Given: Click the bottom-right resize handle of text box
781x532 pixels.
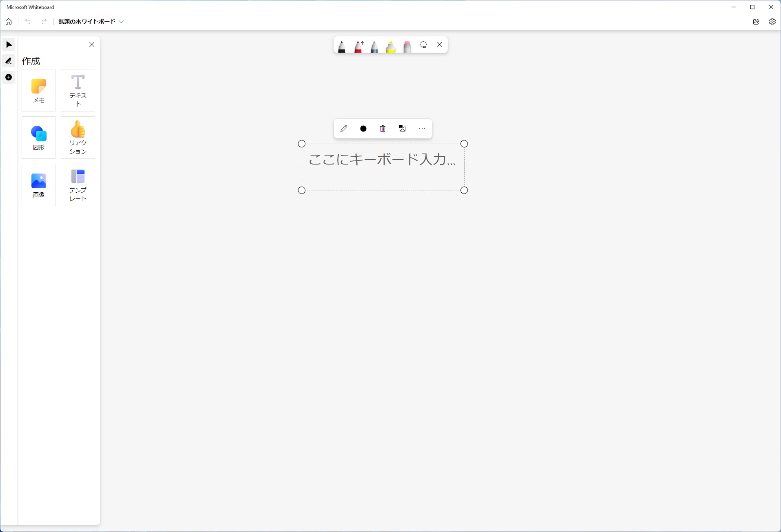Looking at the screenshot, I should [464, 190].
